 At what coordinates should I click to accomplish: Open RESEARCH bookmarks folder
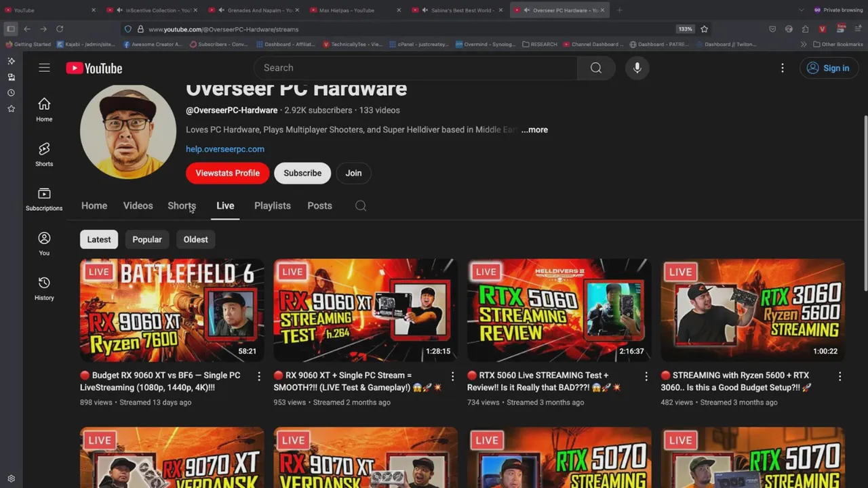(x=540, y=44)
